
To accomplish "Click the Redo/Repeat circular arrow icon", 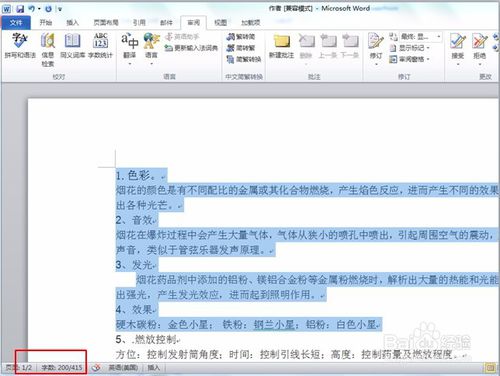I will click(48, 9).
